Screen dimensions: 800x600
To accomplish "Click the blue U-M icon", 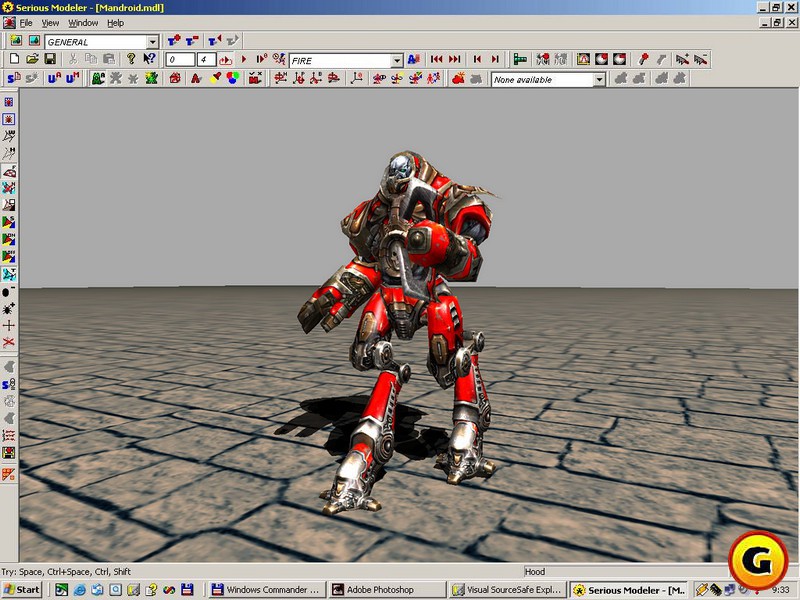I will tap(72, 78).
